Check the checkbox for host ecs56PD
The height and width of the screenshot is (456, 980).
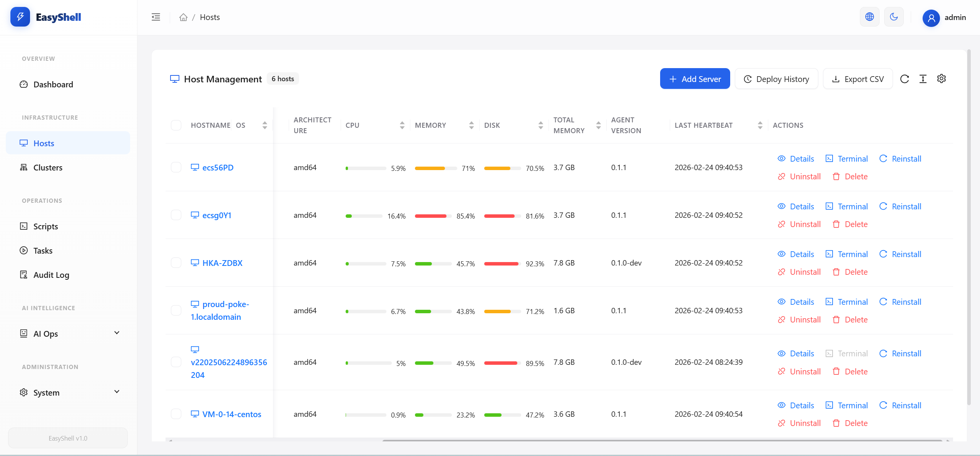[x=176, y=167]
